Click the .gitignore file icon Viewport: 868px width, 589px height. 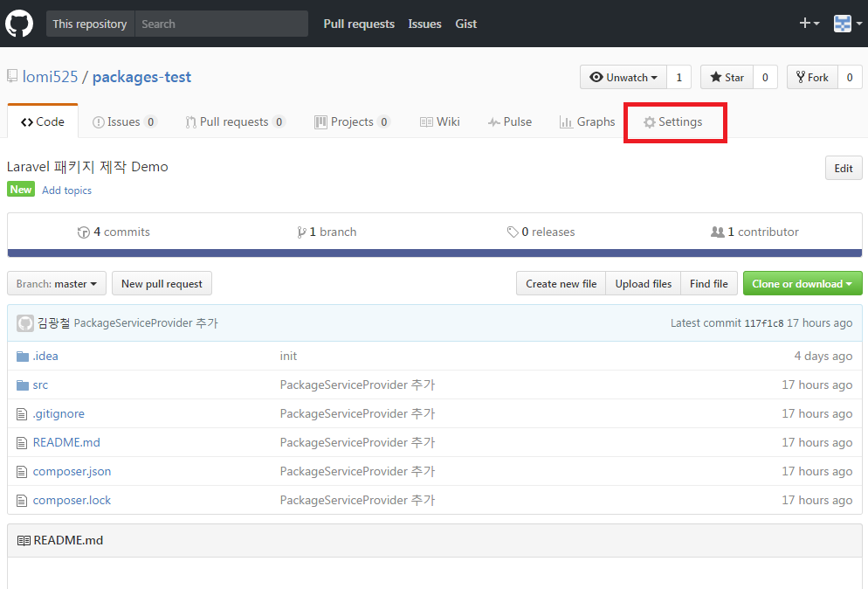pyautogui.click(x=22, y=414)
